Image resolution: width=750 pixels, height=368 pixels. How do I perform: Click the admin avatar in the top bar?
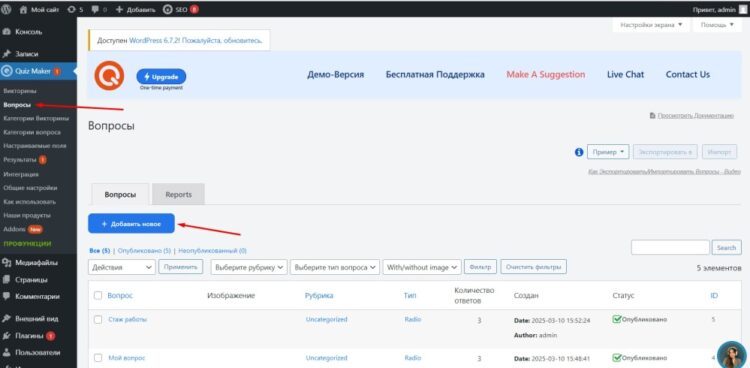point(742,9)
